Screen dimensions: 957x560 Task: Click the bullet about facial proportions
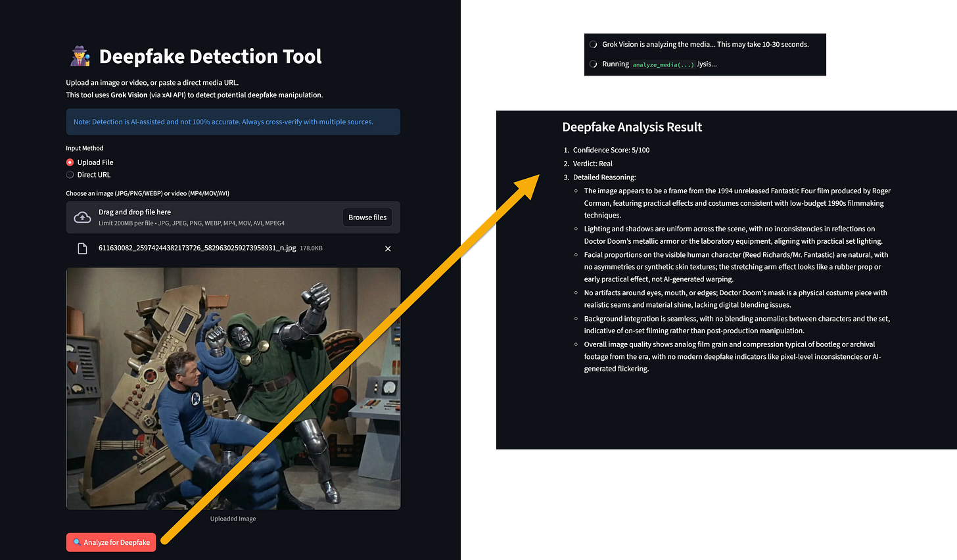736,267
